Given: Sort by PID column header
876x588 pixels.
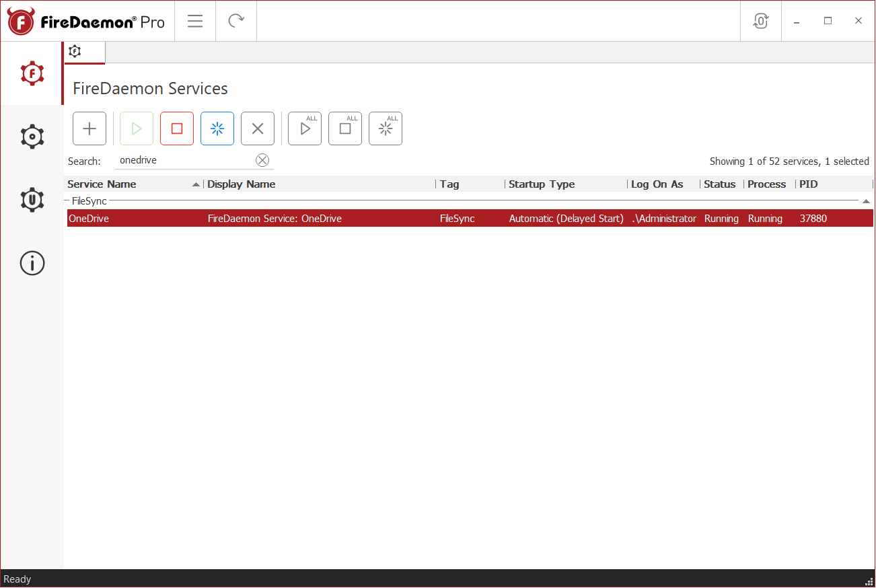Looking at the screenshot, I should tap(834, 184).
